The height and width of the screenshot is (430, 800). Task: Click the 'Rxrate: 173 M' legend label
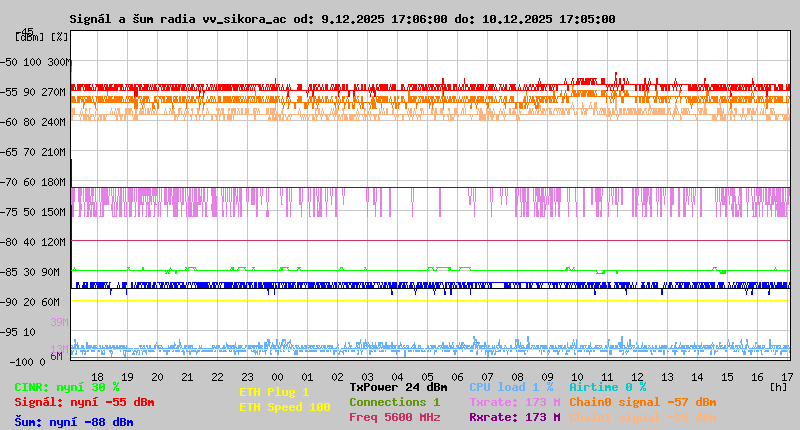(x=515, y=417)
